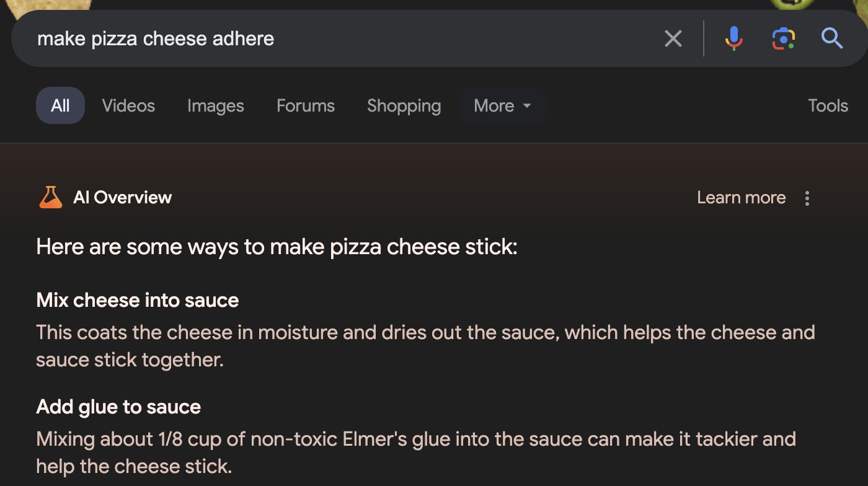Click the magnifying glass search icon
Image resolution: width=868 pixels, height=486 pixels.
coord(831,39)
